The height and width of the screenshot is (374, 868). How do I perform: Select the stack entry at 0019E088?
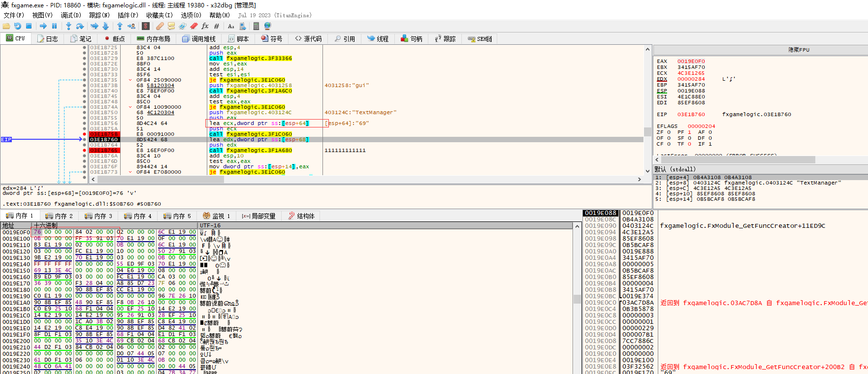(601, 213)
